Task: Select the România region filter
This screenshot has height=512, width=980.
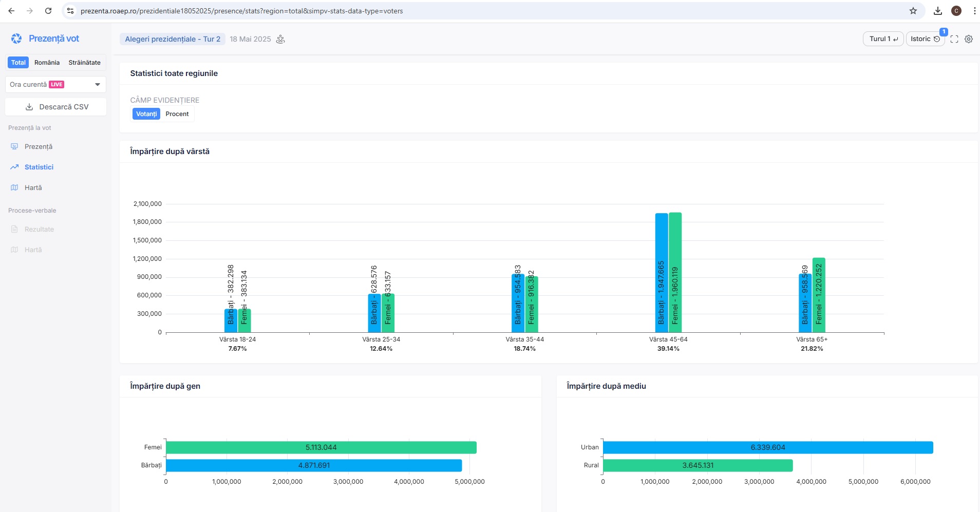Action: pyautogui.click(x=47, y=63)
